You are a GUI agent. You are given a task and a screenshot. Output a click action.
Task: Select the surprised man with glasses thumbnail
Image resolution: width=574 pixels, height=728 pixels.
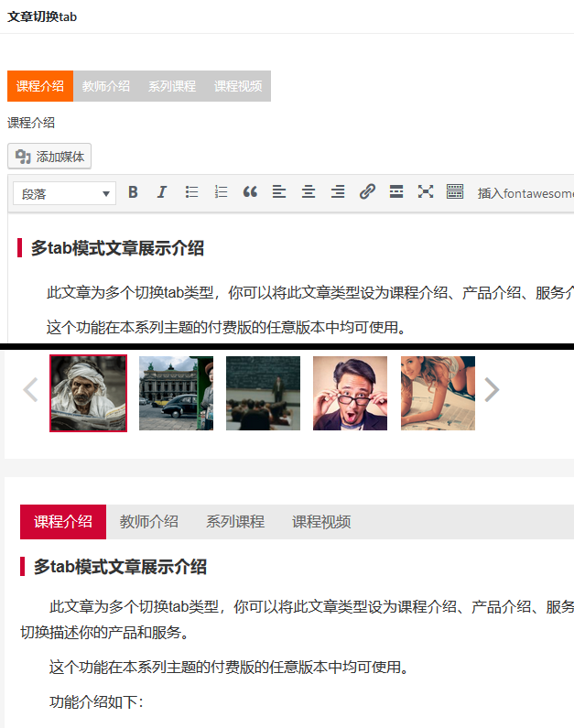click(350, 393)
